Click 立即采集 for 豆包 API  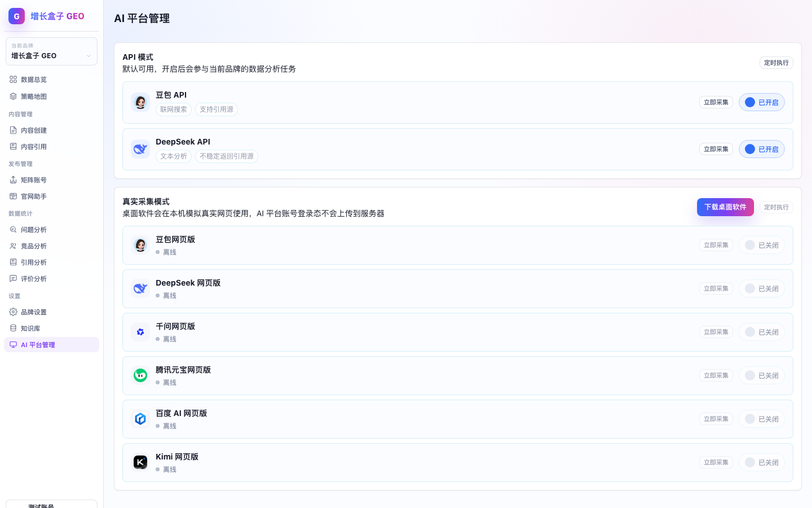tap(716, 102)
